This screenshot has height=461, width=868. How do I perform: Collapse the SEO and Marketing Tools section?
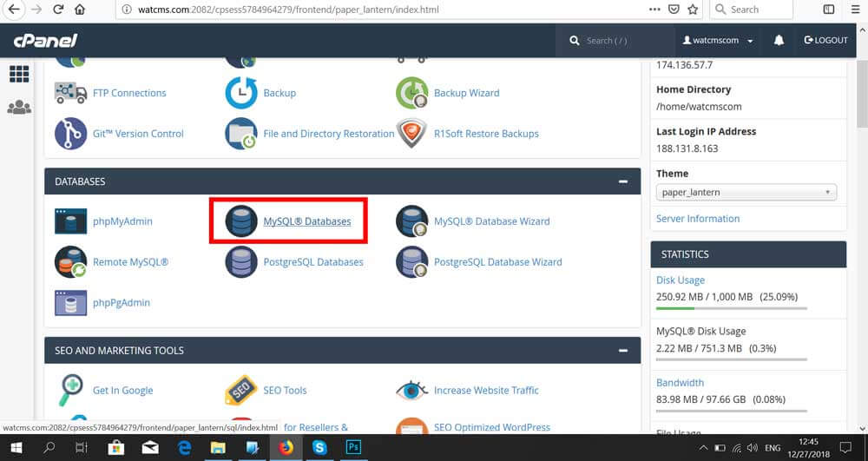[623, 351]
